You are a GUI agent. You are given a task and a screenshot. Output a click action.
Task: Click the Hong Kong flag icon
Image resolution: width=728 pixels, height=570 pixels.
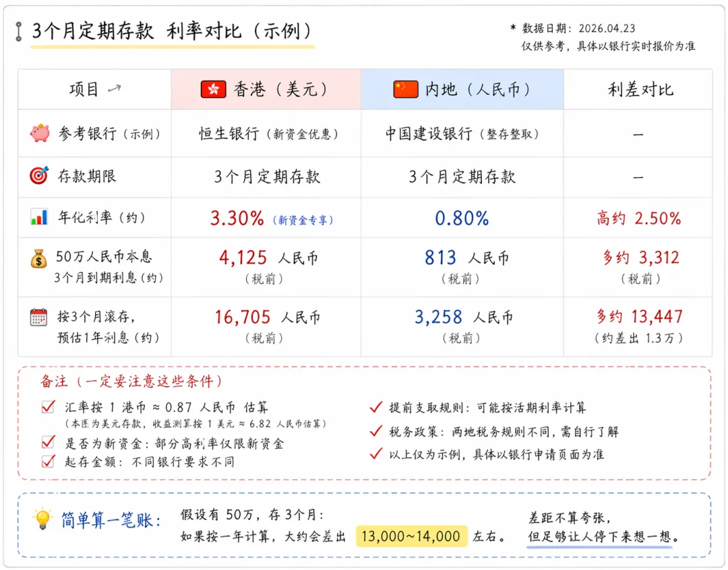pyautogui.click(x=213, y=89)
